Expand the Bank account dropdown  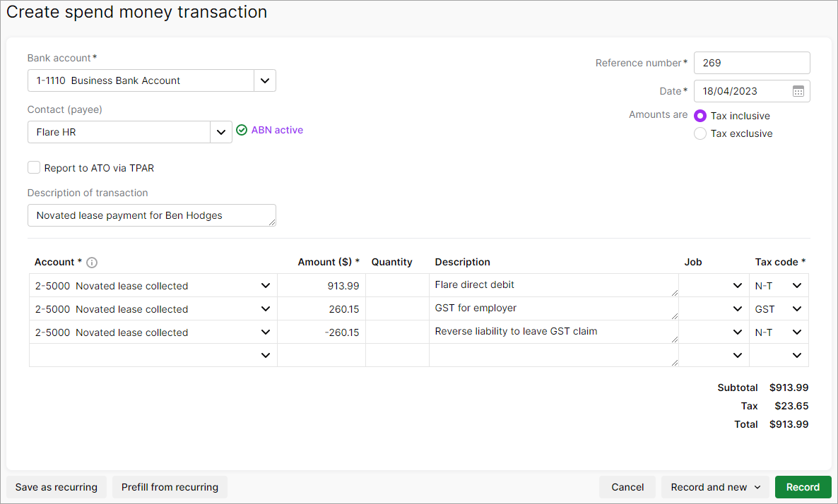point(264,80)
